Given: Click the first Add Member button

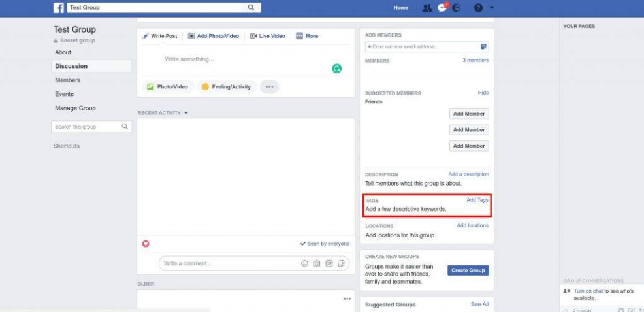Looking at the screenshot, I should click(469, 114).
